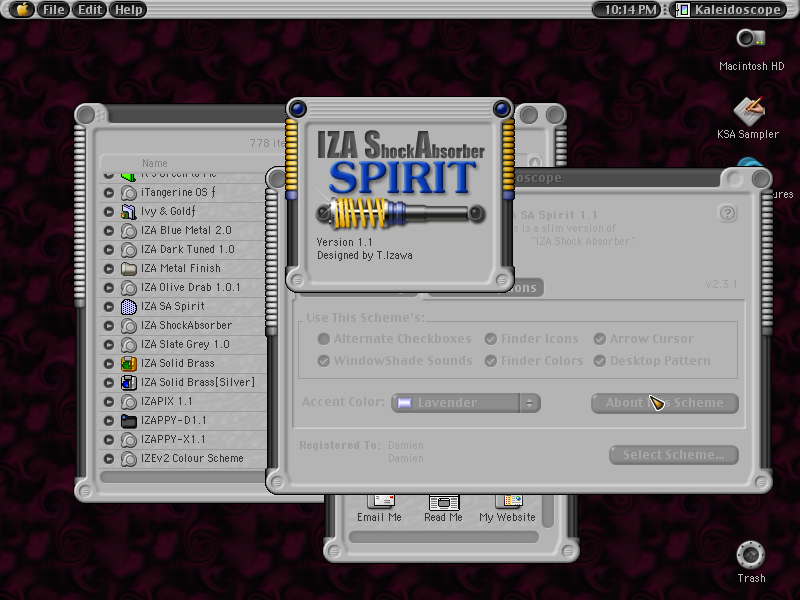Select the IZAPIX 1.1 file name
The height and width of the screenshot is (600, 800).
(x=167, y=402)
